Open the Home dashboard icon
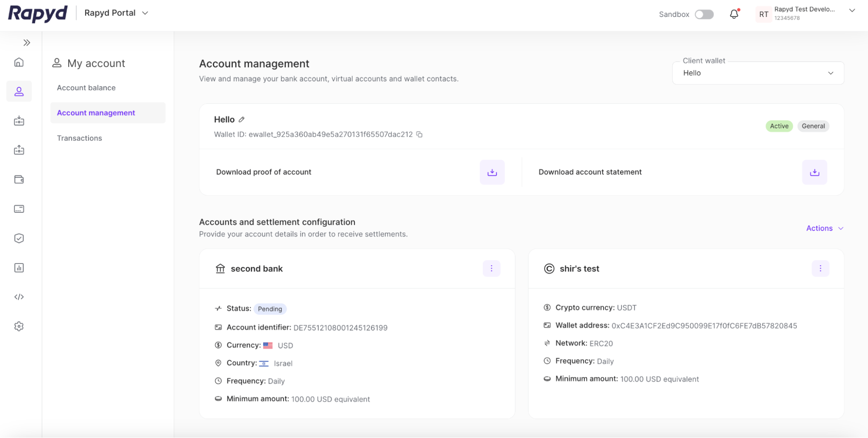Screen dimensions: 868x438 [x=19, y=62]
